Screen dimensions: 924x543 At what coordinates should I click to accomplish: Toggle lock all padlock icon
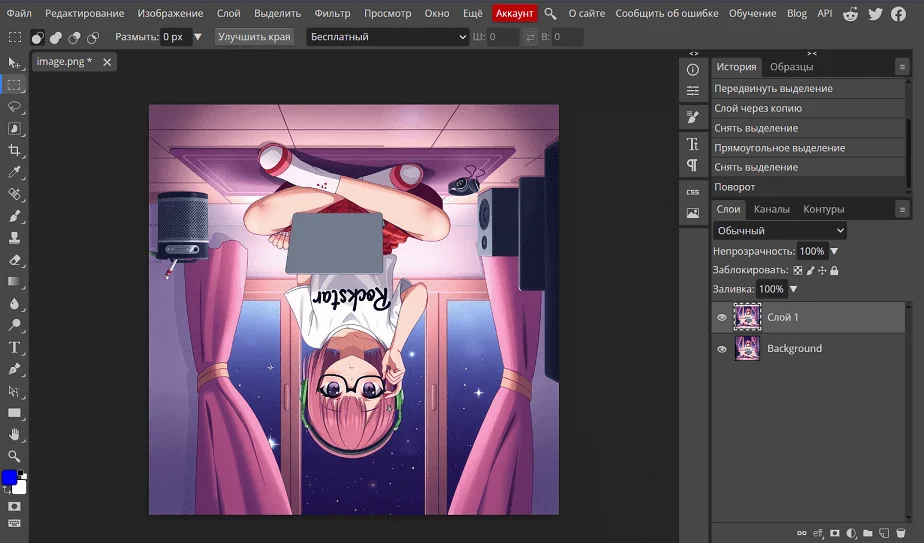(834, 270)
